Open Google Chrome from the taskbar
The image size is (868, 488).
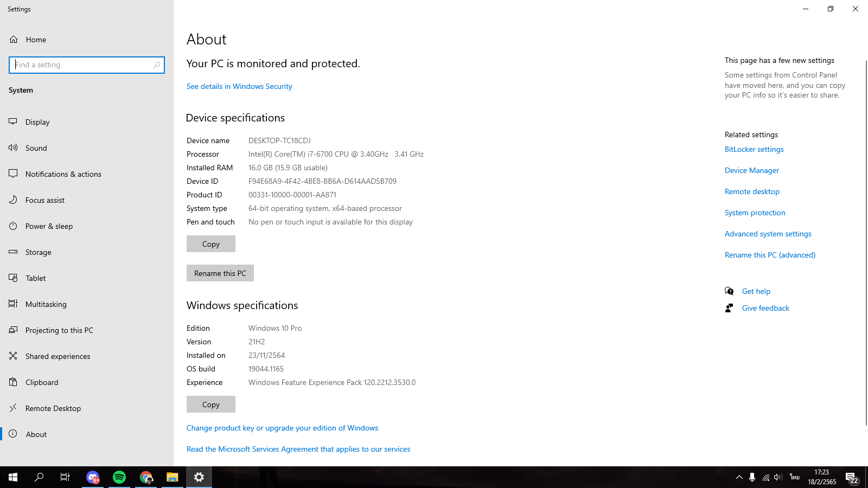click(146, 477)
